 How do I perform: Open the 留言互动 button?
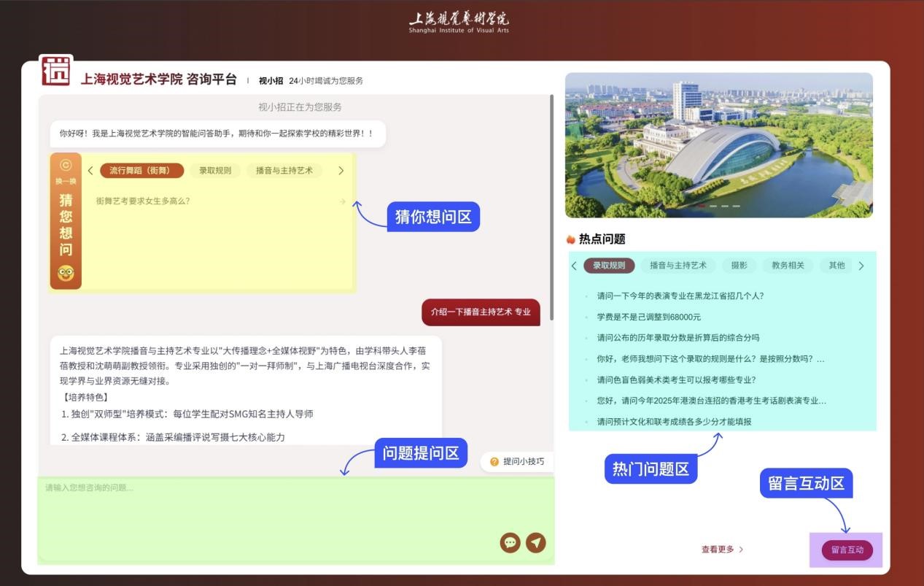847,550
